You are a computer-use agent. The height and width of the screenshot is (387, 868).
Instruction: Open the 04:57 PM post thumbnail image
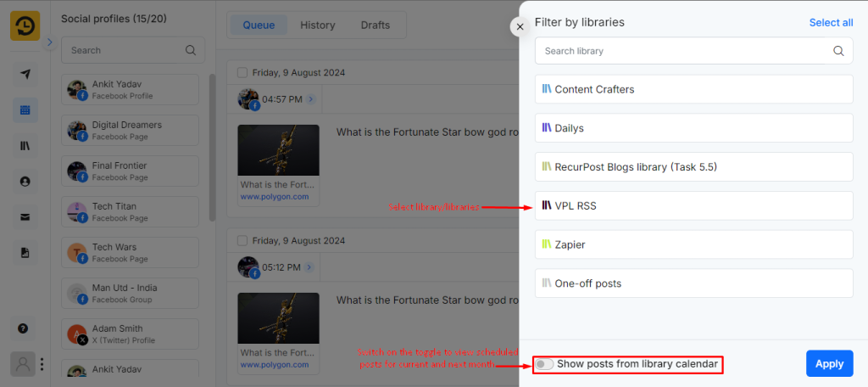coord(278,150)
